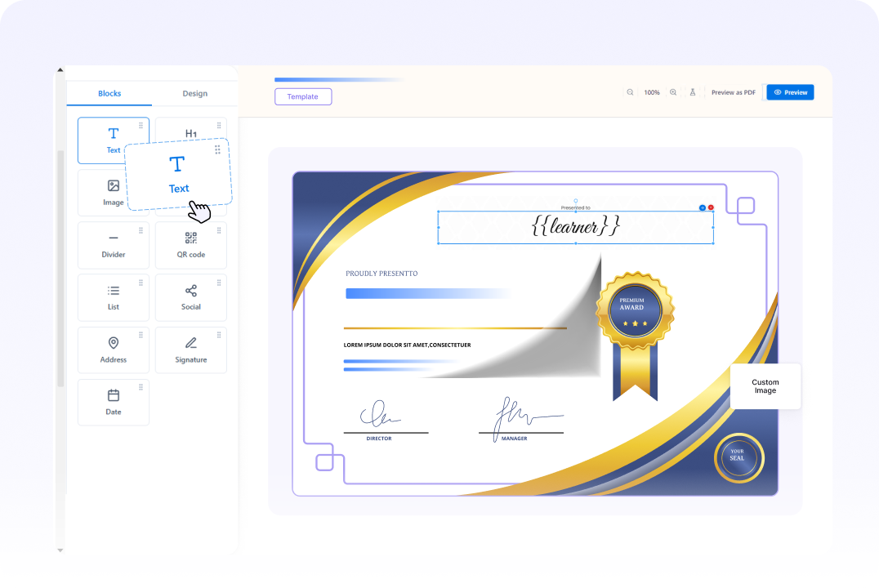The height and width of the screenshot is (588, 879).
Task: Click the drag handle on Divider block
Action: [x=141, y=230]
